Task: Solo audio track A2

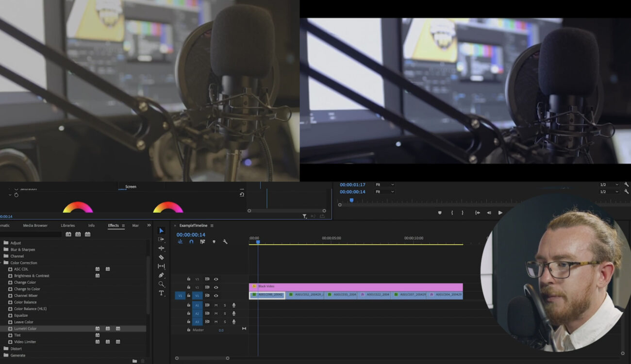Action: [225, 314]
